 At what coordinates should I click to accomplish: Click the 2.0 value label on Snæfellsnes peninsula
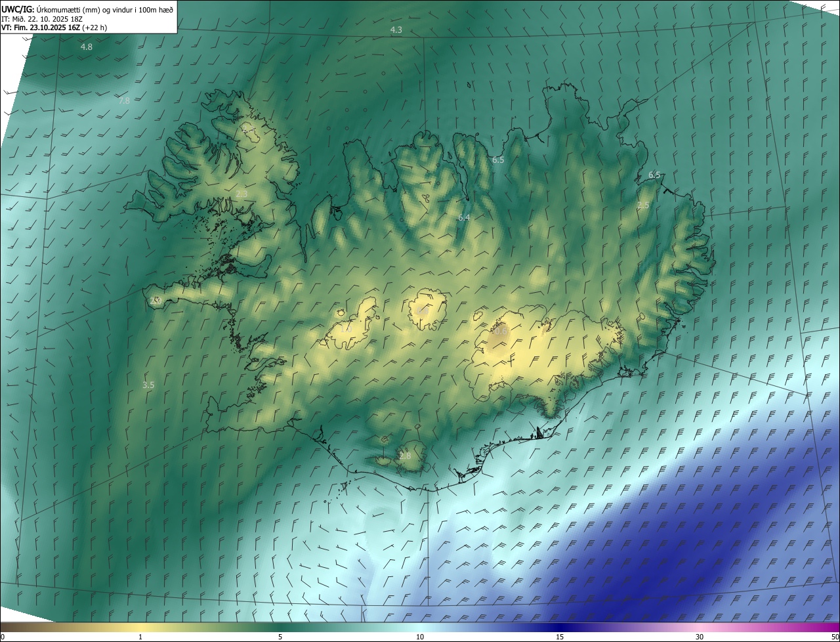tap(156, 301)
